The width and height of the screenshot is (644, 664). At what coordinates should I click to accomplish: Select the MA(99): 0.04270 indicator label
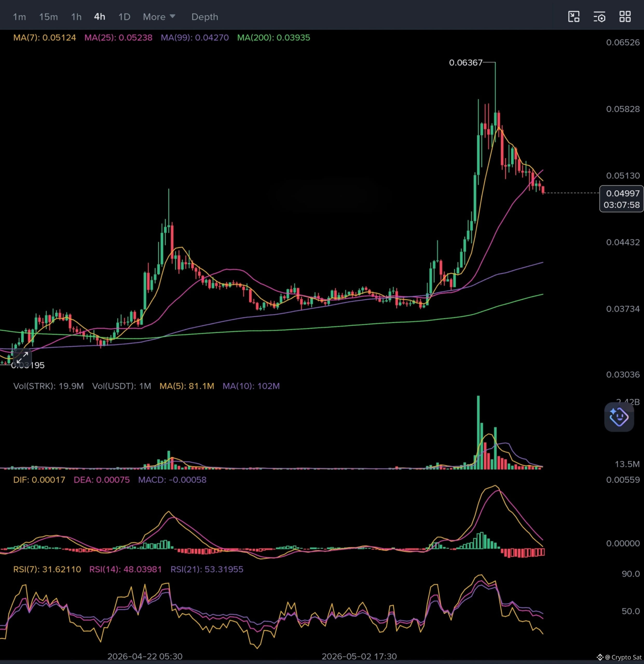195,38
